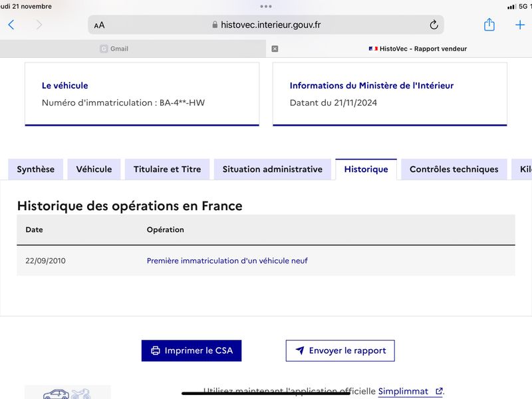Open the Contrôles techniques tab
Image resolution: width=532 pixels, height=399 pixels.
pyautogui.click(x=454, y=170)
